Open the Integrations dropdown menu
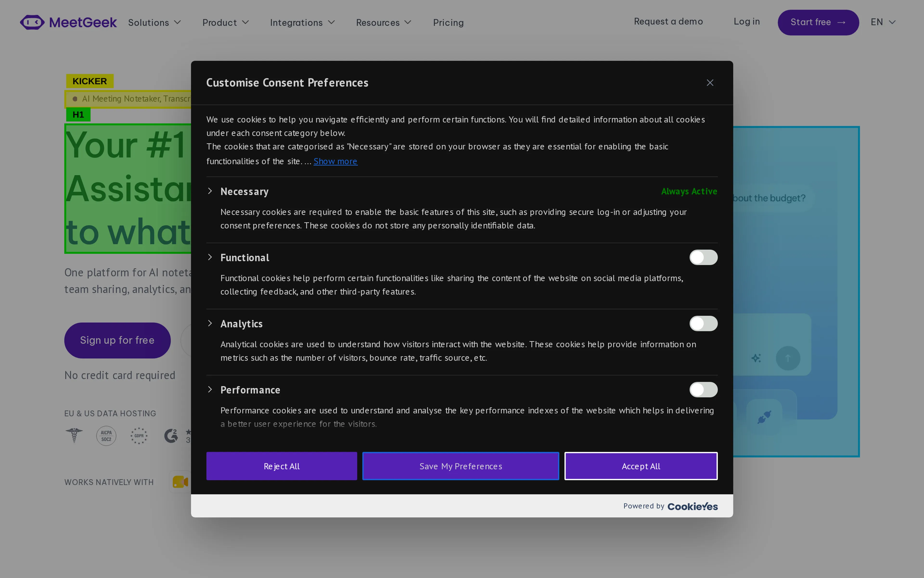Viewport: 924px width, 578px height. 302,23
